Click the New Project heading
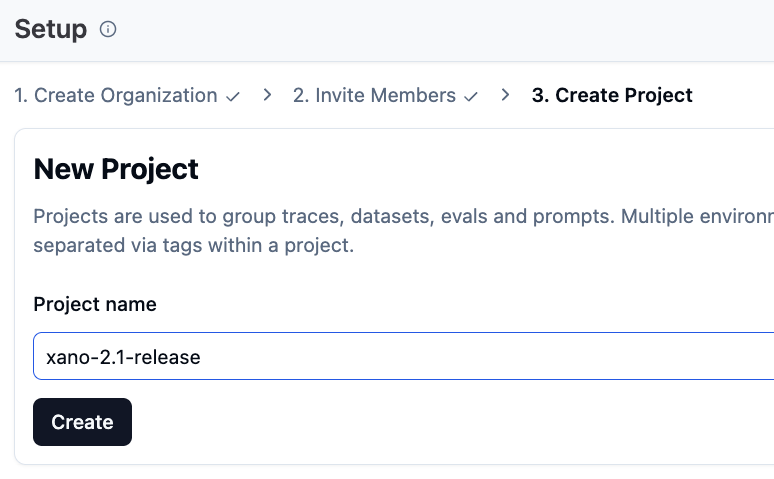This screenshot has height=479, width=774. [x=116, y=169]
